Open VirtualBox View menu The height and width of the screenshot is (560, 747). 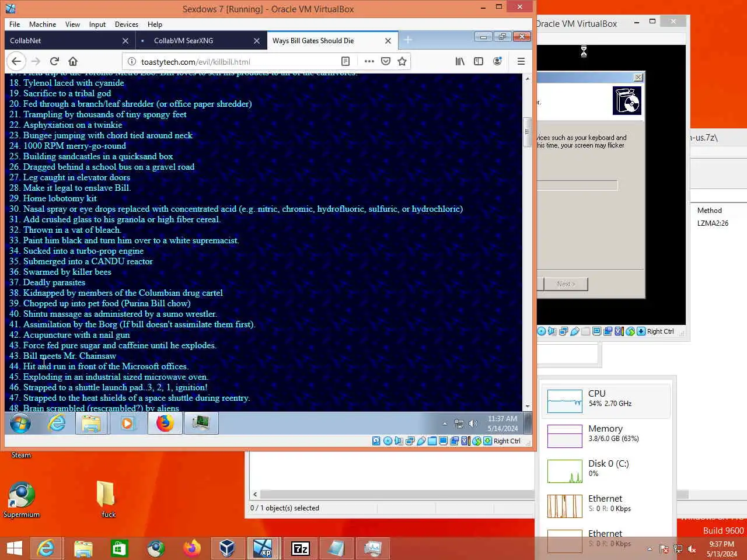(x=72, y=24)
